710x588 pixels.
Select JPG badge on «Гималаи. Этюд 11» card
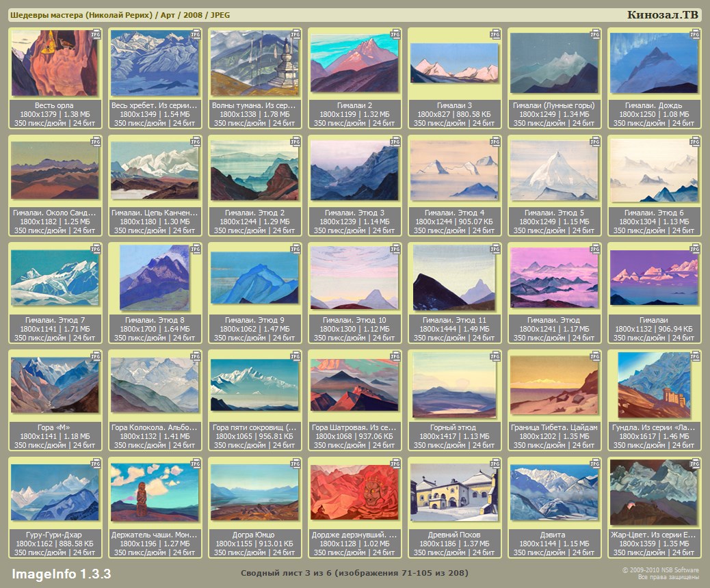click(x=495, y=249)
